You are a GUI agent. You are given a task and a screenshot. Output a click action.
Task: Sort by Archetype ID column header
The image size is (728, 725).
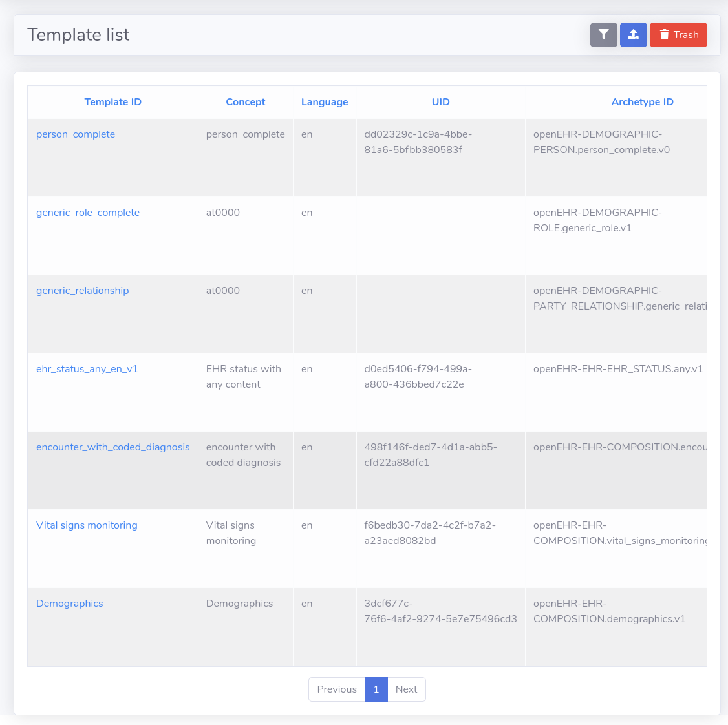(x=642, y=102)
